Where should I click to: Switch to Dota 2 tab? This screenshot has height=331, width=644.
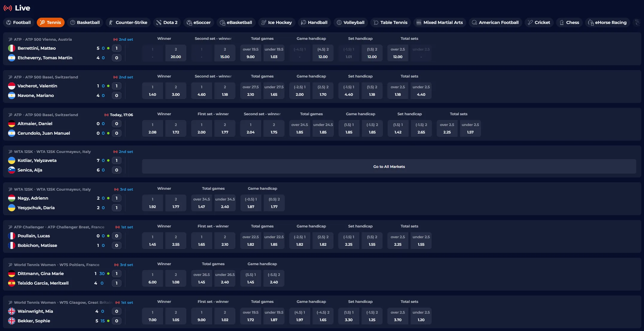167,22
